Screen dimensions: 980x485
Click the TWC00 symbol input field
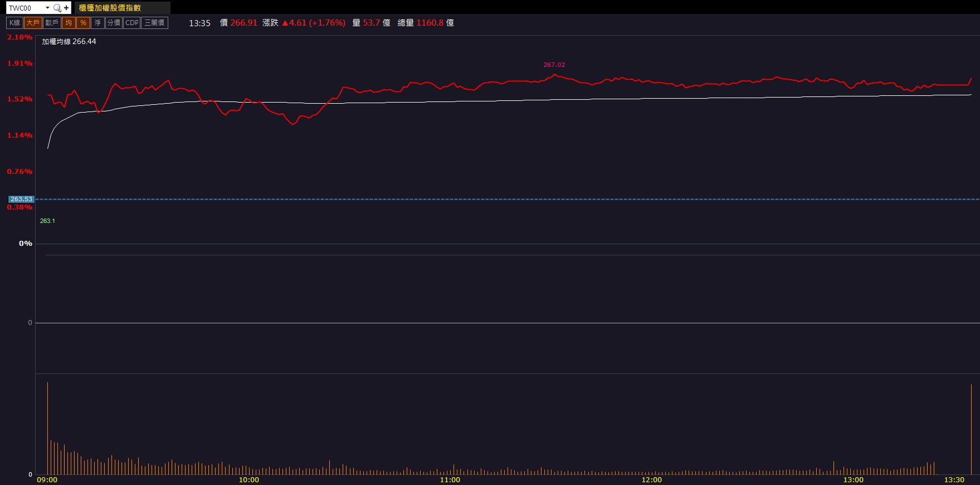point(25,8)
